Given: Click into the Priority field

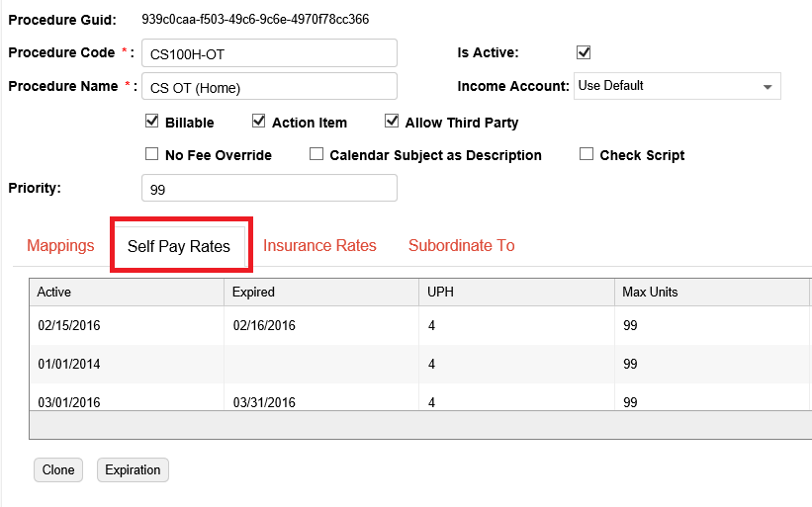Looking at the screenshot, I should [x=269, y=188].
